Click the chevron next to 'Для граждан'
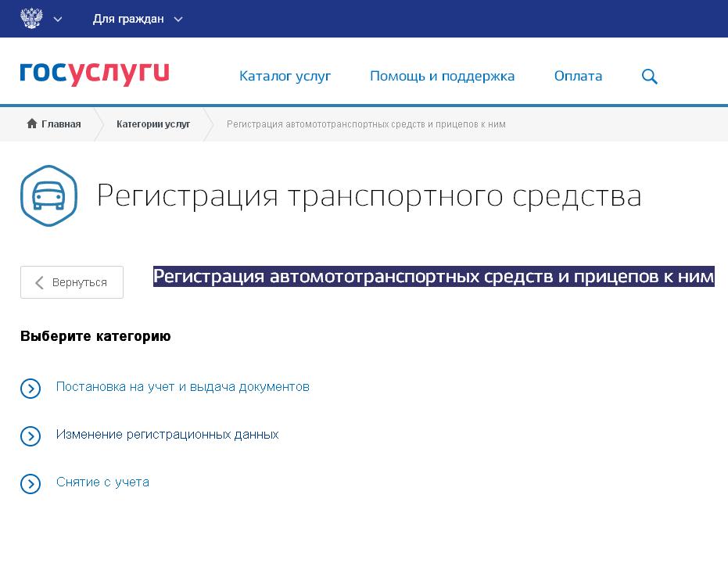Screen dimensions: 728x570 [x=178, y=20]
